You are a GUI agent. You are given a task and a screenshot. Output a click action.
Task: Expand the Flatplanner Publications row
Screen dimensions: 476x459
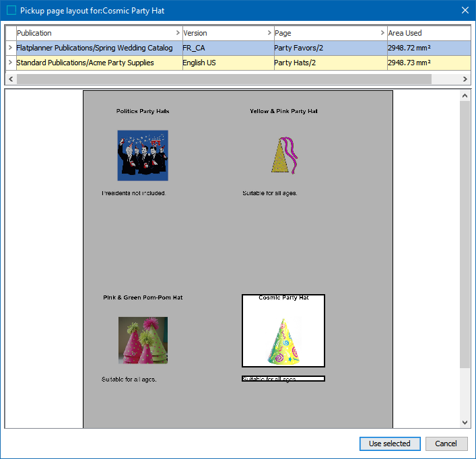point(10,48)
